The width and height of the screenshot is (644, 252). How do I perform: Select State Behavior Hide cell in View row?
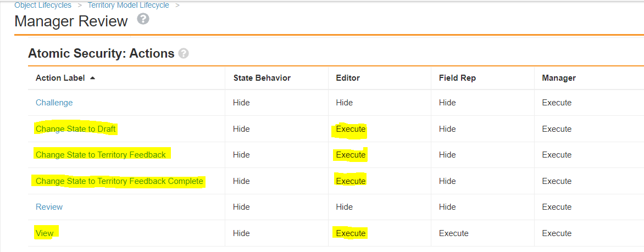[x=241, y=233]
